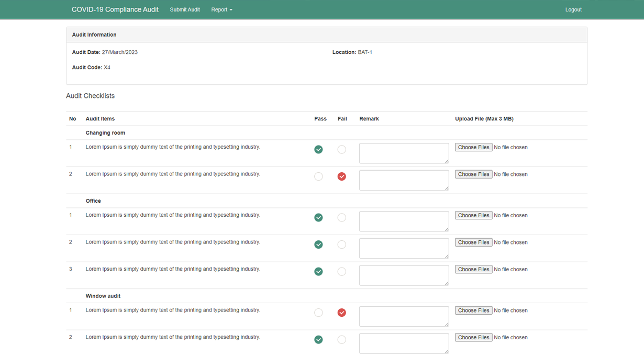Screen dimensions: 644x356
Task: Focus the Remark field for Office item 3
Action: coord(404,275)
